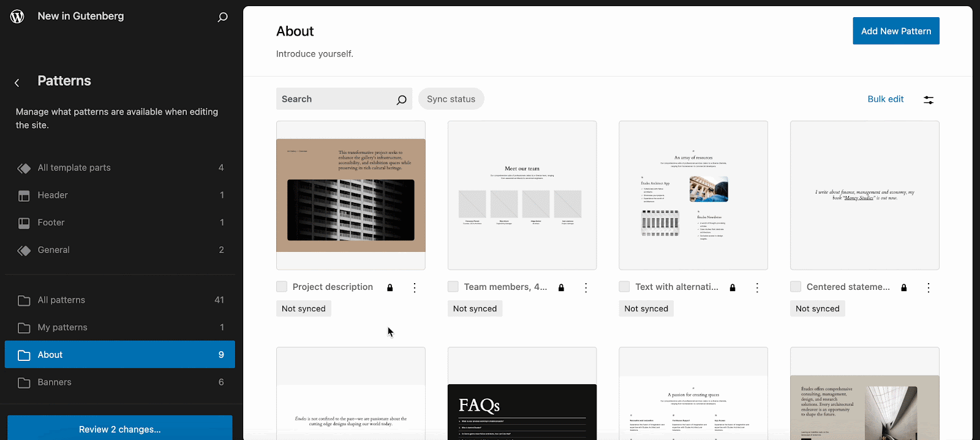Click the All patterns folder icon
The width and height of the screenshot is (980, 440).
pyautogui.click(x=24, y=300)
